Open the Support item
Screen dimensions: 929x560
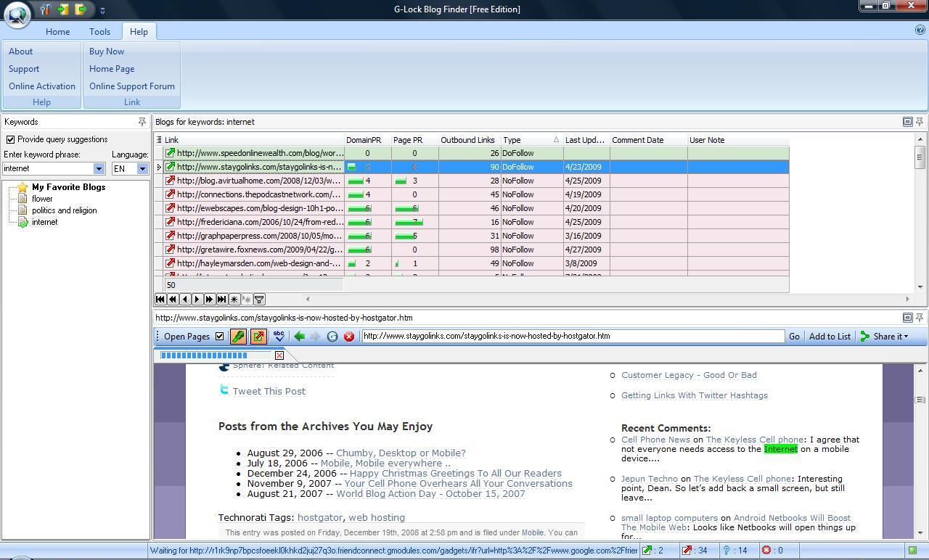pos(24,69)
